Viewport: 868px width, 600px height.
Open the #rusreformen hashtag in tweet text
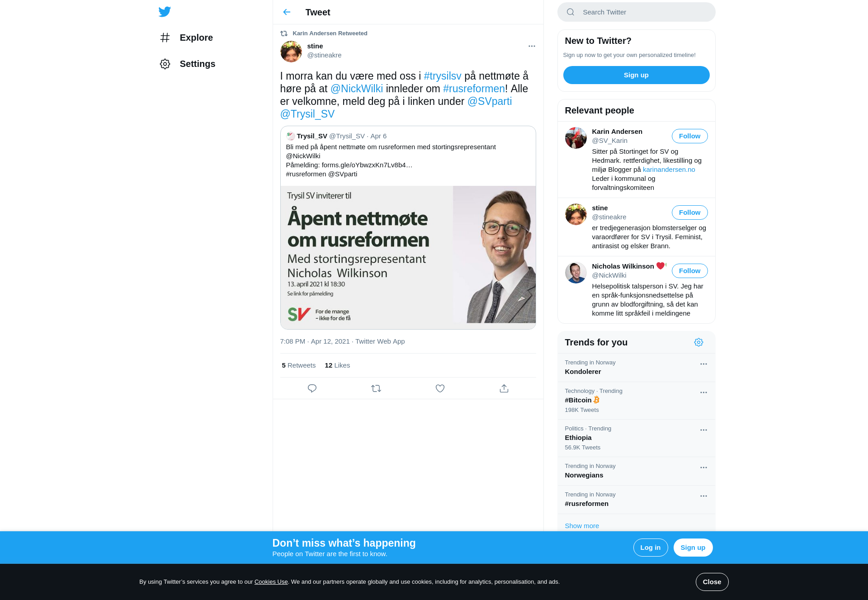point(474,89)
